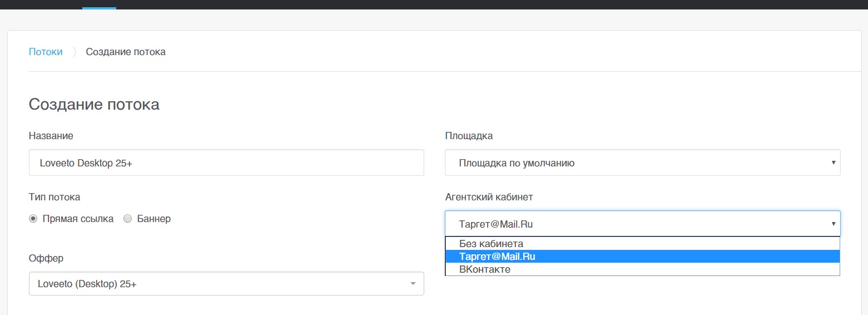Click the Название field label

(51, 136)
